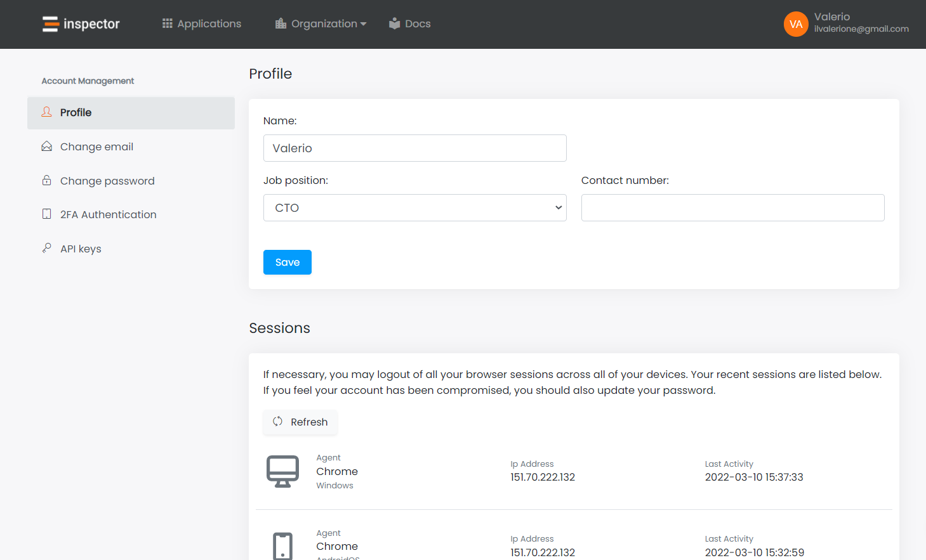This screenshot has height=560, width=926.
Task: Focus the Name input field
Action: coord(415,148)
